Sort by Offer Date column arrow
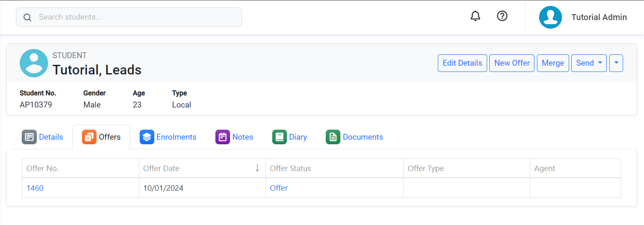This screenshot has height=225, width=644. (257, 168)
